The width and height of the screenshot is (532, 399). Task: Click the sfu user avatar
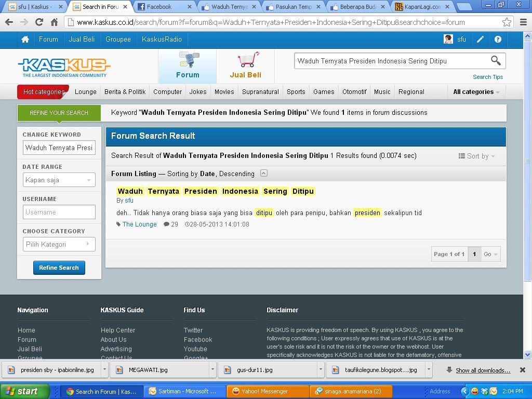click(448, 39)
